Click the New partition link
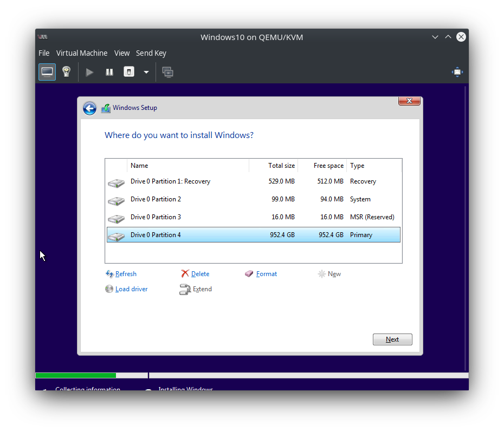This screenshot has height=432, width=504. 334,274
